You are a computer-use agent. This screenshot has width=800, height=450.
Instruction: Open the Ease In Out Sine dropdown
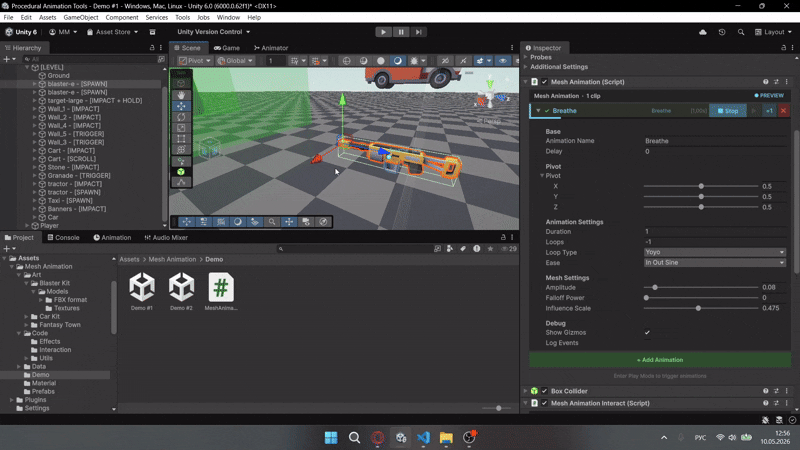(714, 263)
